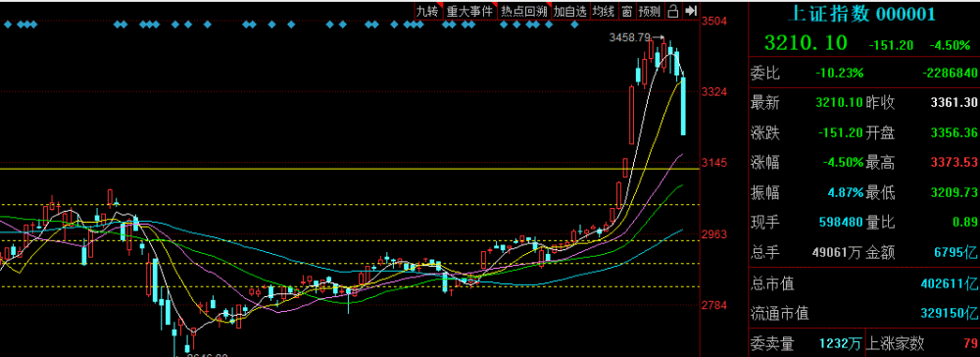The height and width of the screenshot is (357, 980).
Task: Click the red corner marker on 九转
Action: click(x=440, y=4)
